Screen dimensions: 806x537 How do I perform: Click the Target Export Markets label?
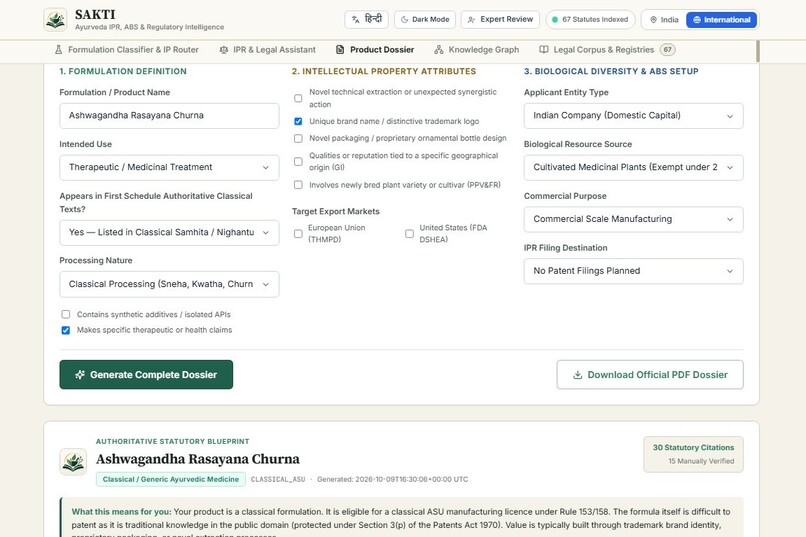pos(336,211)
